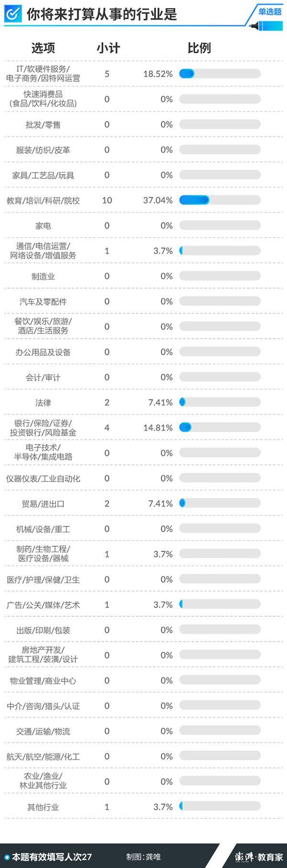Click the blue checkmark icon beside the title
Screen dimensions: 287x868
point(12,14)
